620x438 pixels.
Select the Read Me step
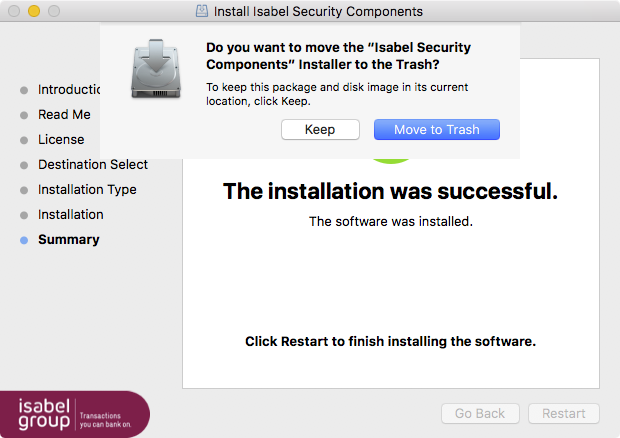click(x=64, y=115)
